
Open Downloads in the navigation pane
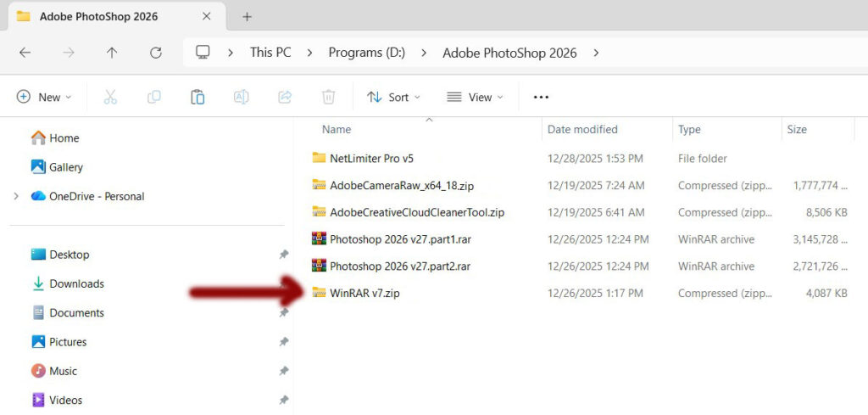click(76, 284)
